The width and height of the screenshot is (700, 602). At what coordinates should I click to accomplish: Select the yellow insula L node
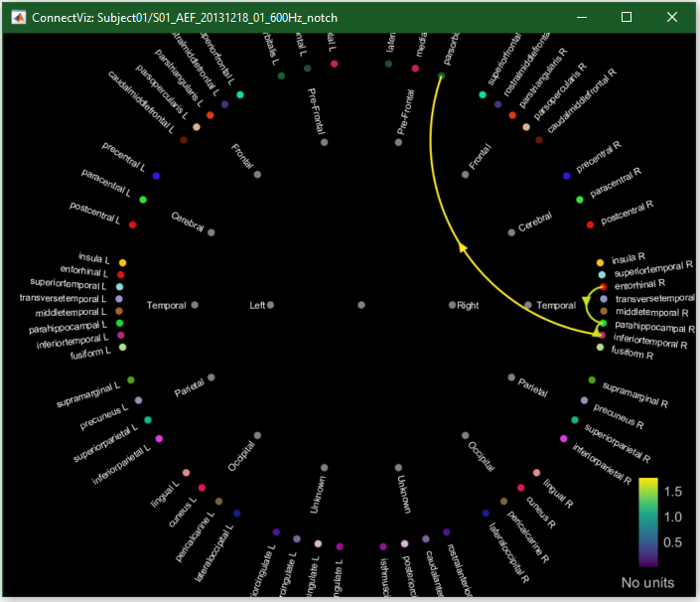click(122, 262)
